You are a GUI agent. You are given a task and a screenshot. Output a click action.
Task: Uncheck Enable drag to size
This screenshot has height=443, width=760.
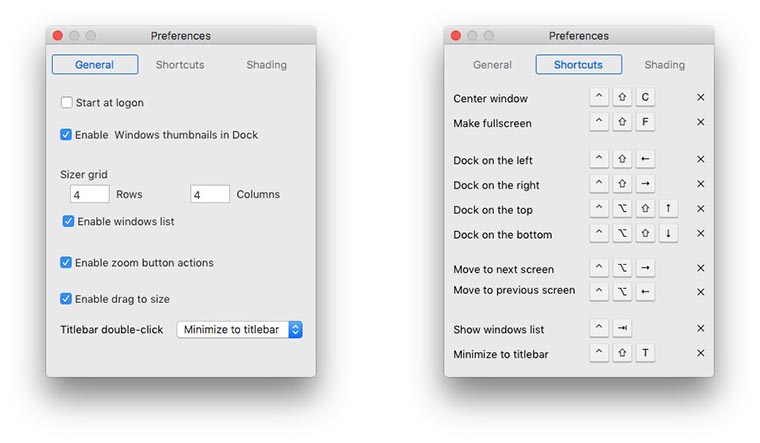[67, 299]
